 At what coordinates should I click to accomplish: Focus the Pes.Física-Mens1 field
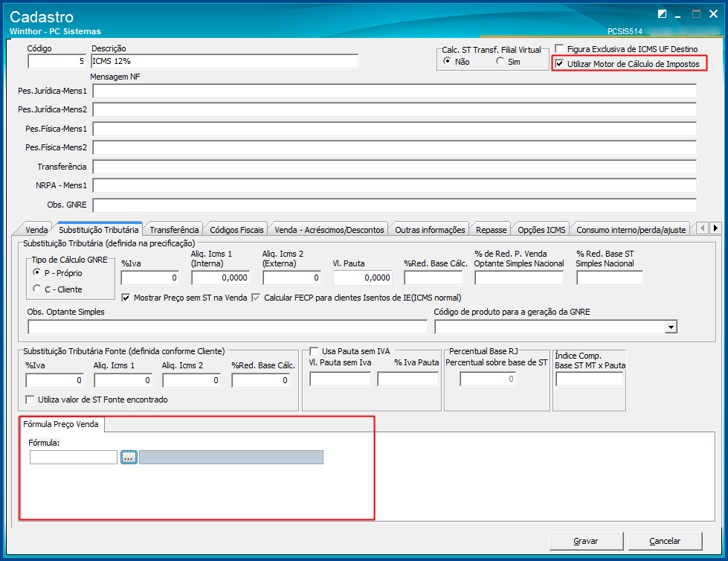(x=395, y=129)
